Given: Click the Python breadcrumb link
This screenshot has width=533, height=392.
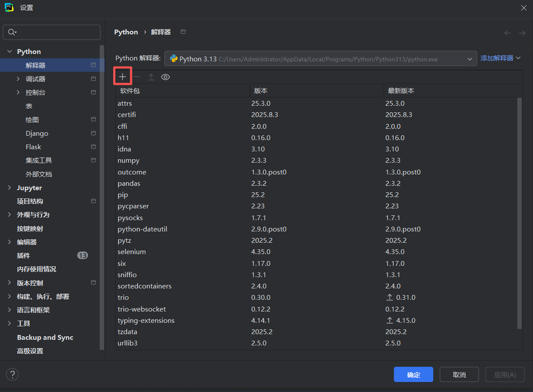Looking at the screenshot, I should [126, 32].
